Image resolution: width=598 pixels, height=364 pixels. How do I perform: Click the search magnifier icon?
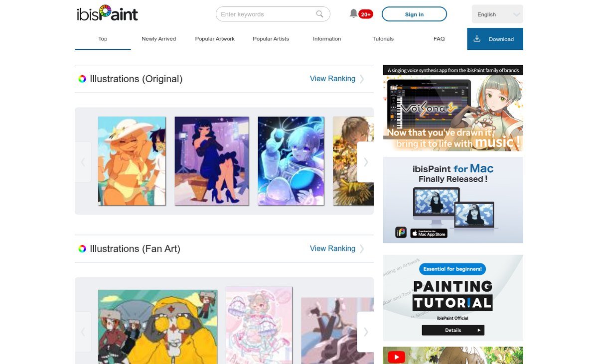tap(320, 14)
